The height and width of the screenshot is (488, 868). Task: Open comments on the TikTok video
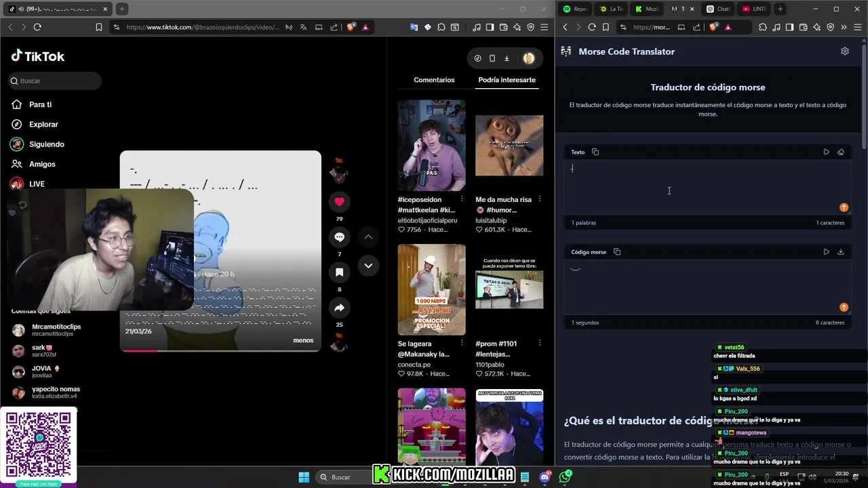[x=339, y=237]
